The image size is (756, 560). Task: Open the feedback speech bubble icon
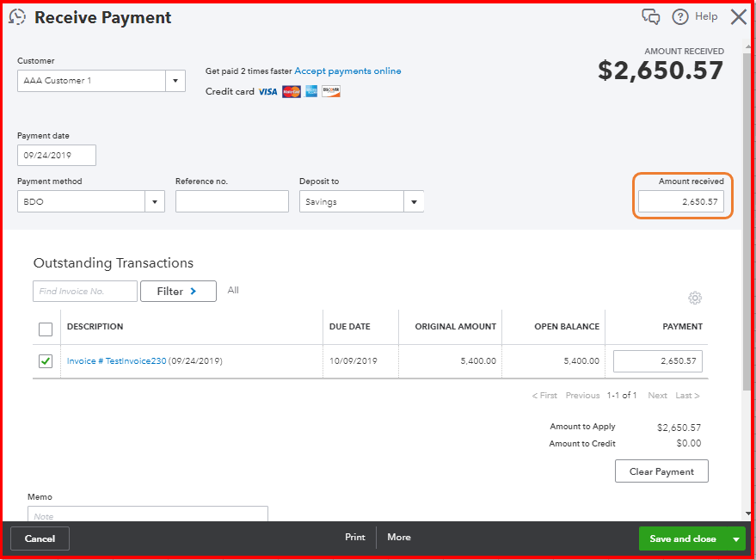pos(650,16)
